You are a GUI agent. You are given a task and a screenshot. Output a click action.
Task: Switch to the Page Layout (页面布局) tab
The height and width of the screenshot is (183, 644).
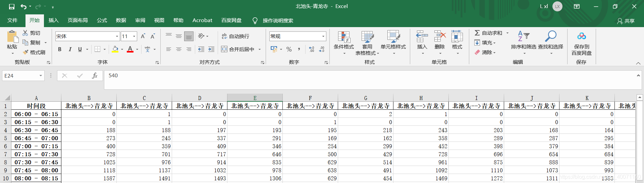[78, 20]
